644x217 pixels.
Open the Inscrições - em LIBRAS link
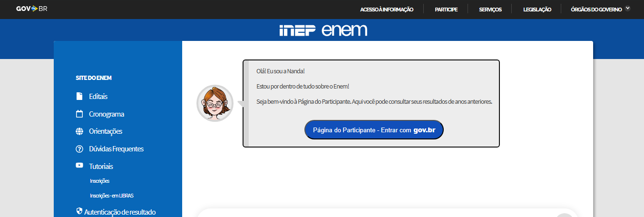(x=115, y=196)
